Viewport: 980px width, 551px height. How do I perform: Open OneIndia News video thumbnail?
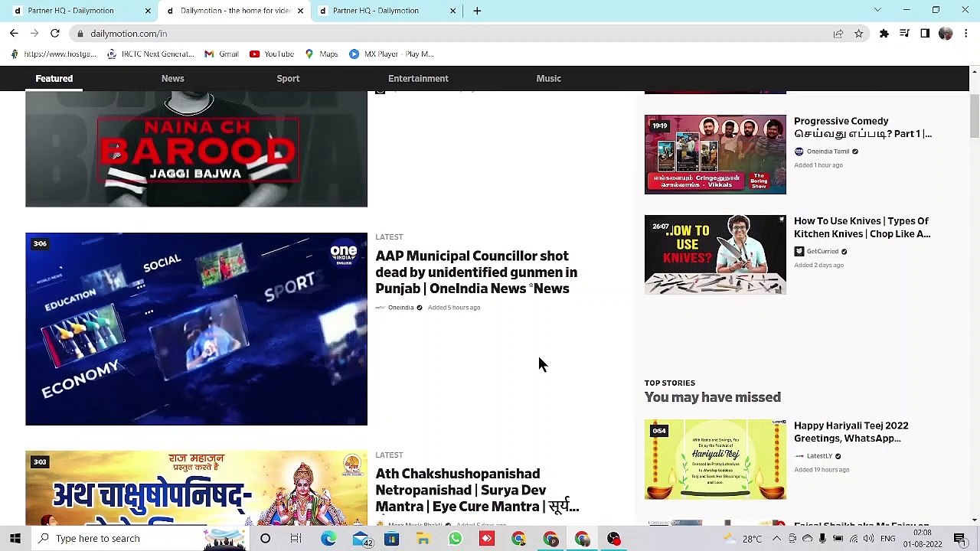(x=196, y=329)
